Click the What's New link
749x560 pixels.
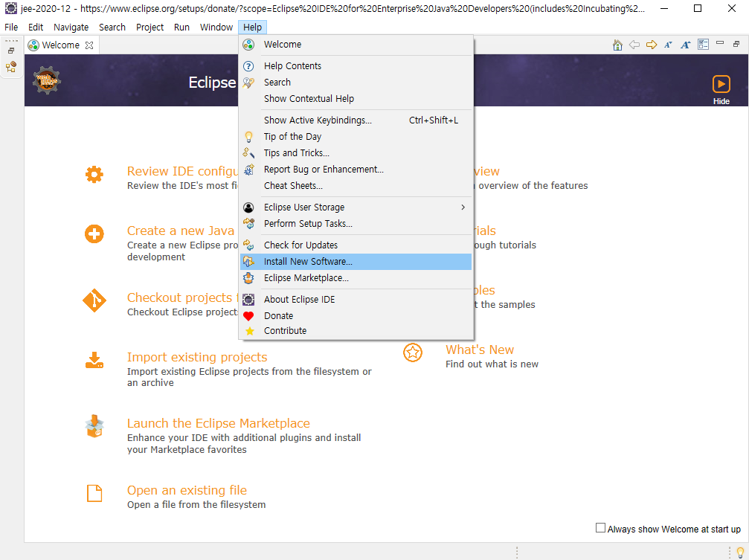[480, 350]
